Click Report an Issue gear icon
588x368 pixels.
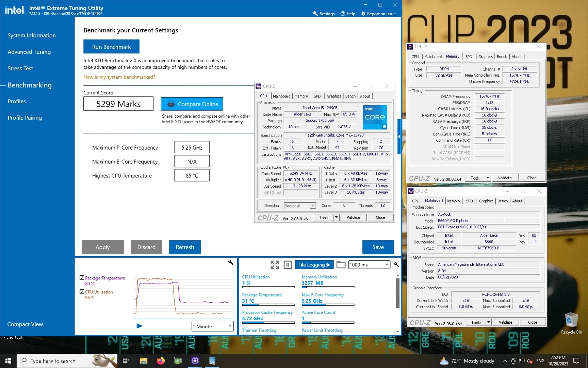363,14
